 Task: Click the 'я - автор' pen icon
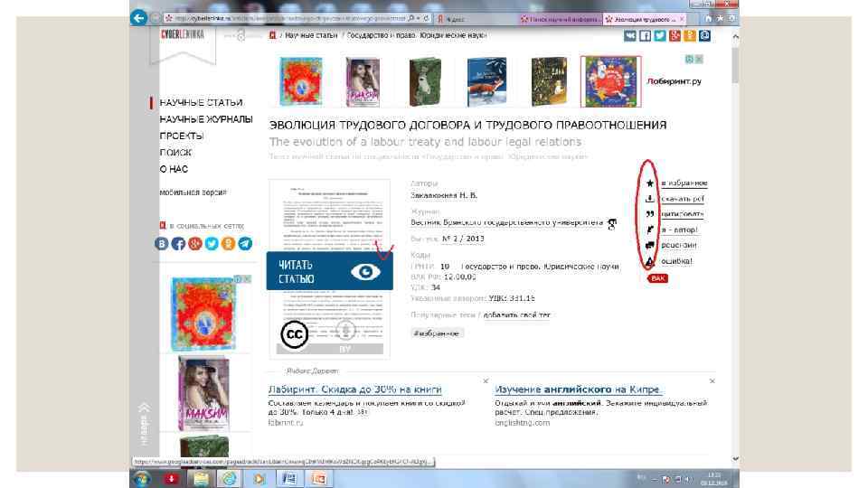coord(650,230)
